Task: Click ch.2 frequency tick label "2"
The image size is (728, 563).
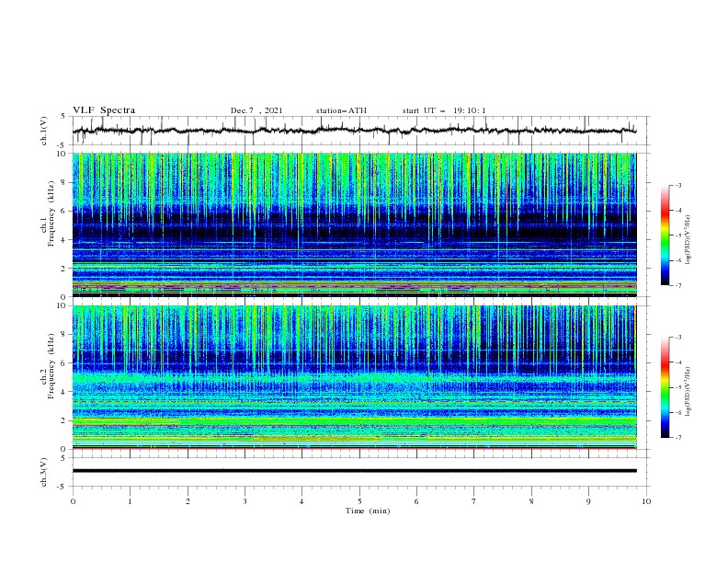Action: tap(64, 420)
